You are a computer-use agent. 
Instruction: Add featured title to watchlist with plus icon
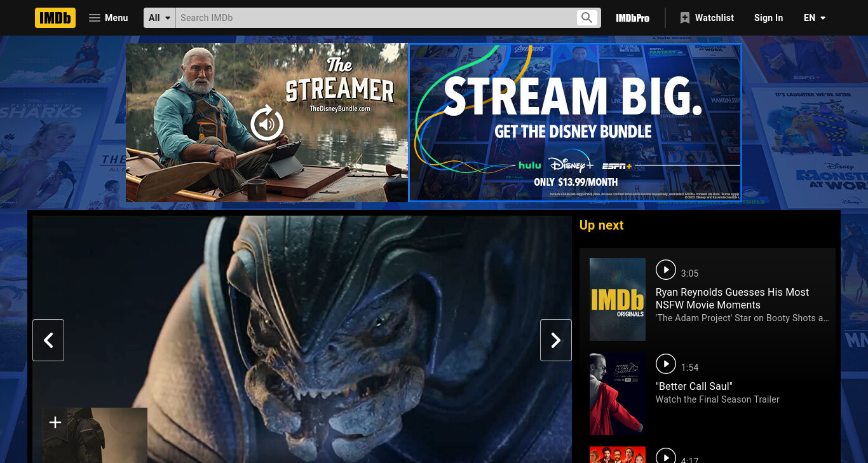55,422
